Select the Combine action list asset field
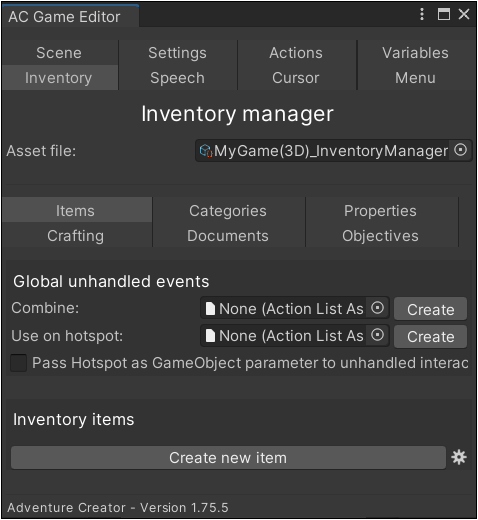 [294, 308]
